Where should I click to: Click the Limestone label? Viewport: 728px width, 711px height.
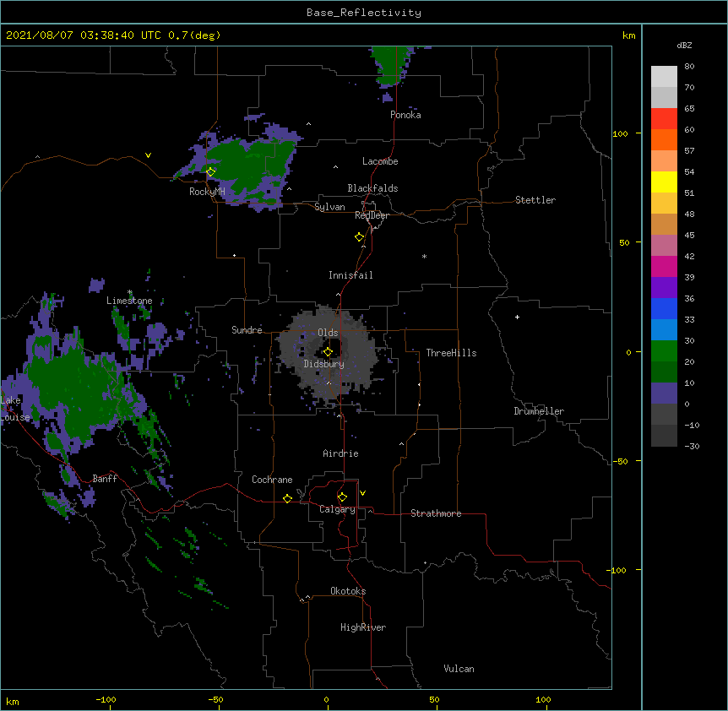pos(129,301)
